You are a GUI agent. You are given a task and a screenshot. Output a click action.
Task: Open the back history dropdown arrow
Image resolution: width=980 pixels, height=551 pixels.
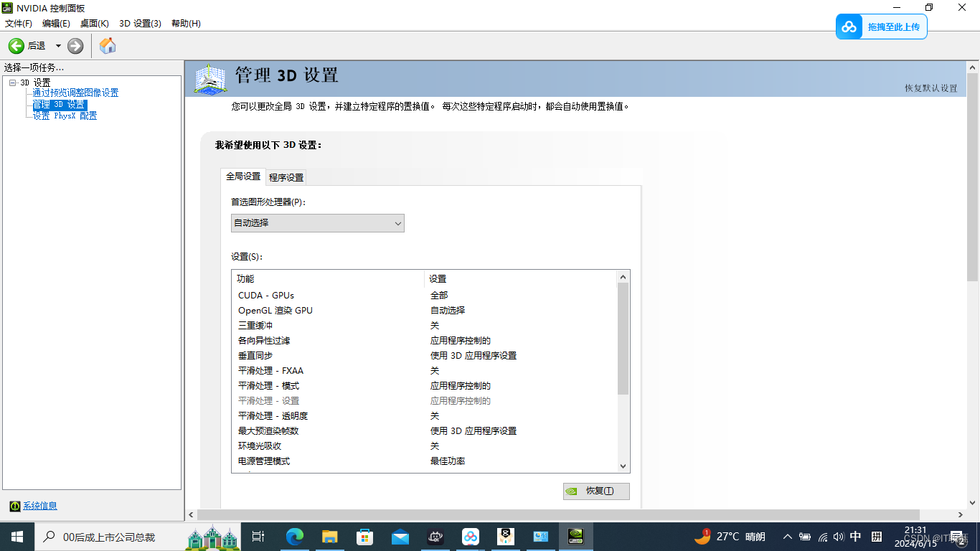(58, 46)
